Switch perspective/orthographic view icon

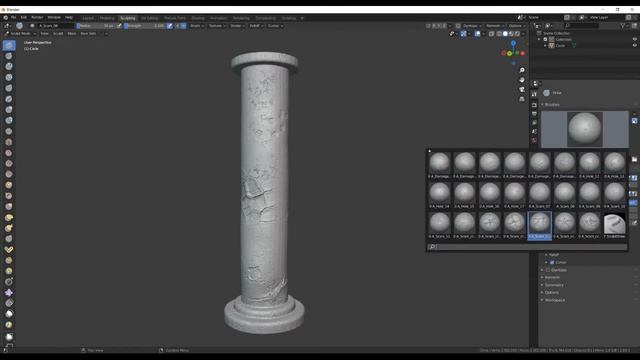coord(522,99)
